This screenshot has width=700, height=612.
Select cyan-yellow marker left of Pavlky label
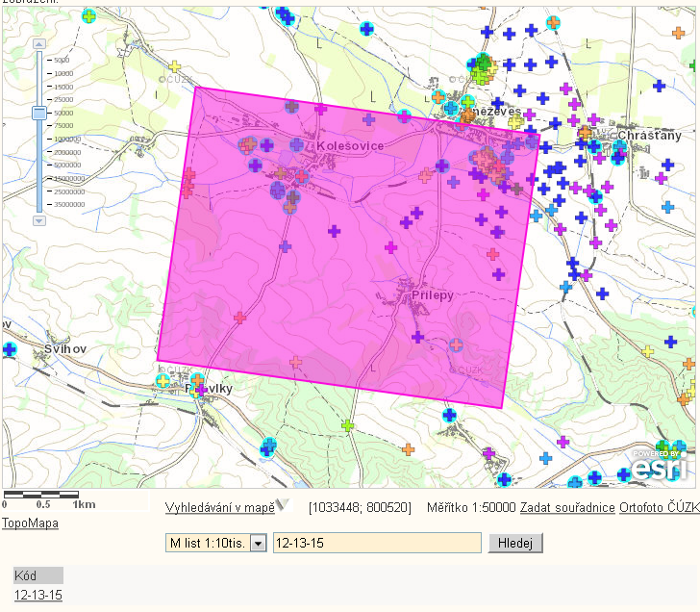pyautogui.click(x=162, y=381)
